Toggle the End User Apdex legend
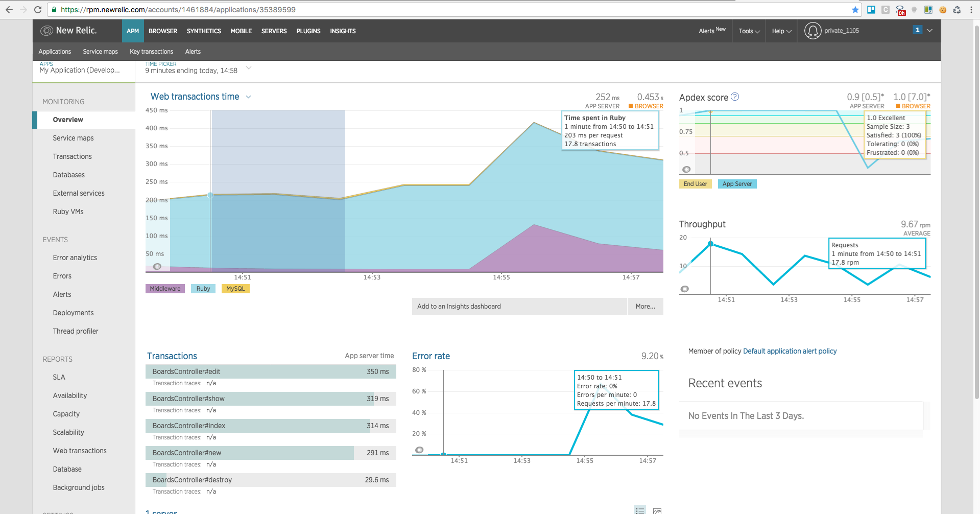This screenshot has height=514, width=980. coord(695,184)
